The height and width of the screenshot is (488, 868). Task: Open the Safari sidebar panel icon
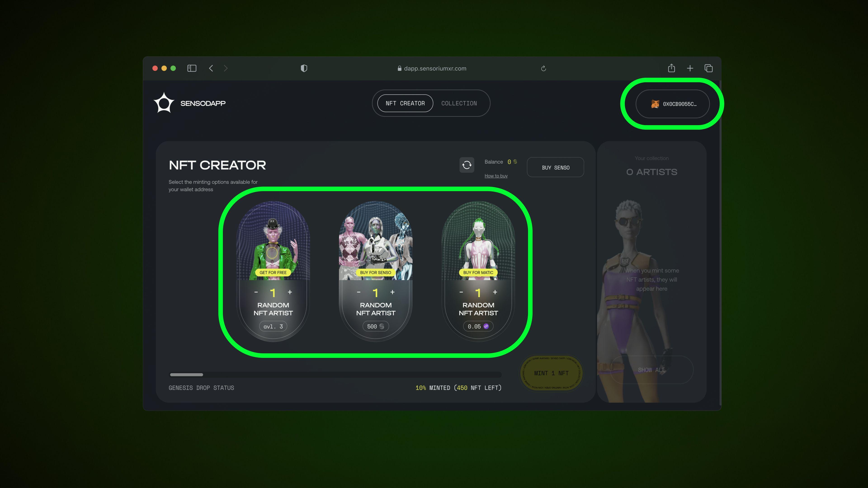[x=192, y=68]
